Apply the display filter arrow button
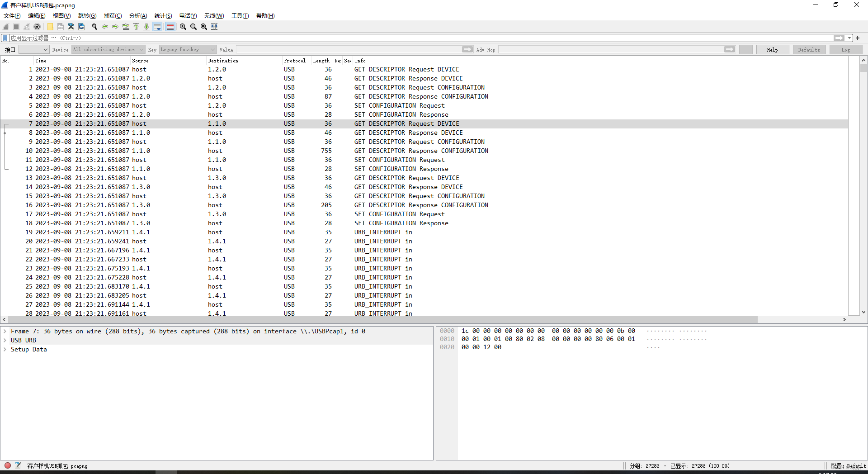The height and width of the screenshot is (474, 868). (x=839, y=38)
